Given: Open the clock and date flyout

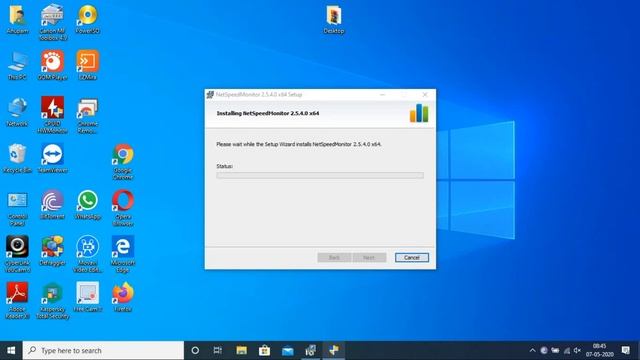Looking at the screenshot, I should [600, 350].
